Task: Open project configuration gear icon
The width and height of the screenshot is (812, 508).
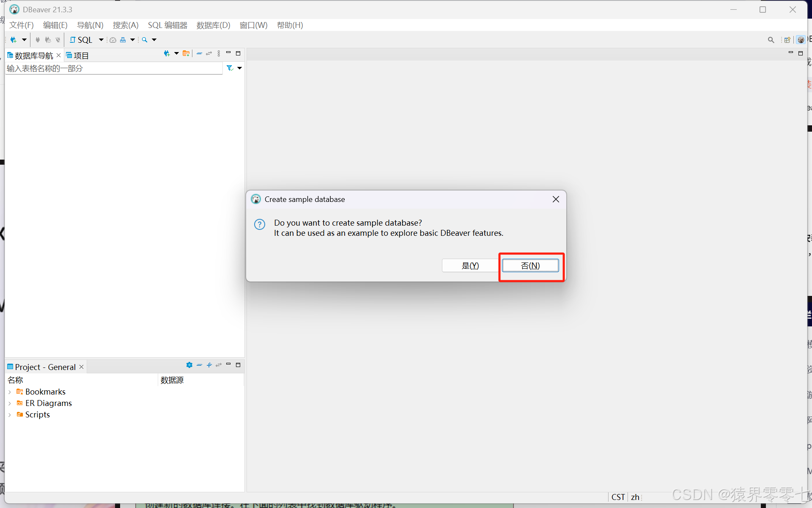Action: [189, 365]
